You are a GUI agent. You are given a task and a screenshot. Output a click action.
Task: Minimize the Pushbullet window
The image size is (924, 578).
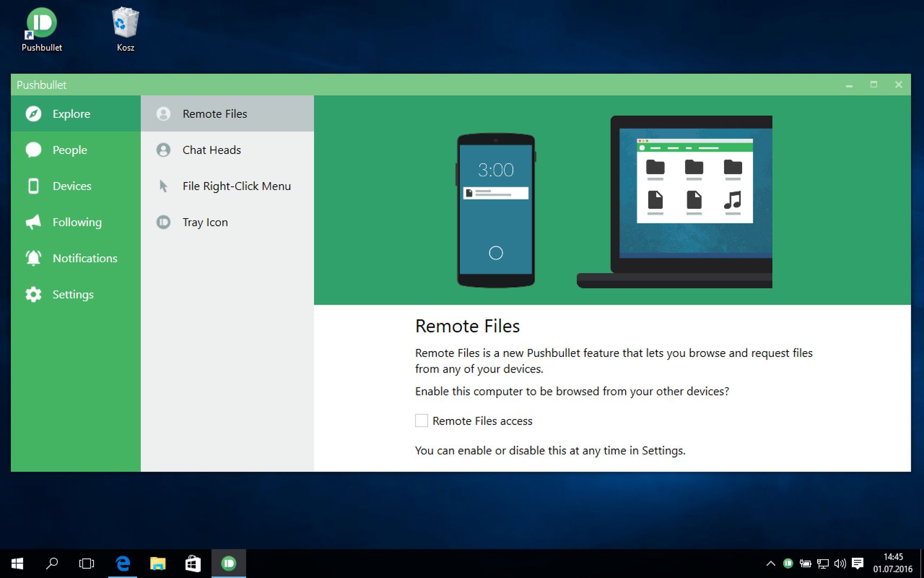849,85
